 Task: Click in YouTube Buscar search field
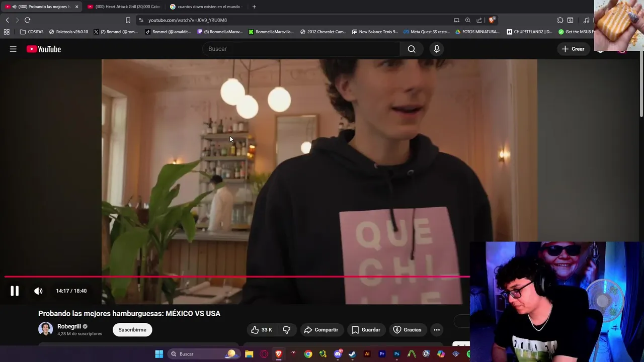pos(302,49)
